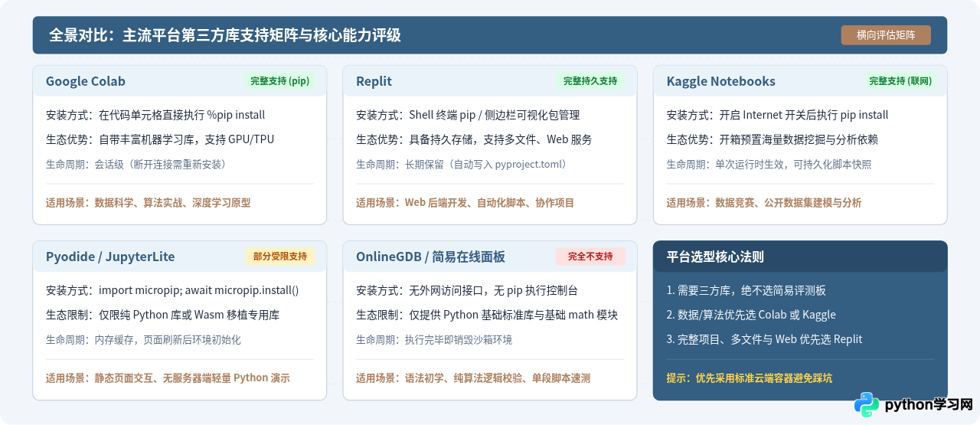
Task: Click the 全景对比 main title text
Action: pos(225,35)
